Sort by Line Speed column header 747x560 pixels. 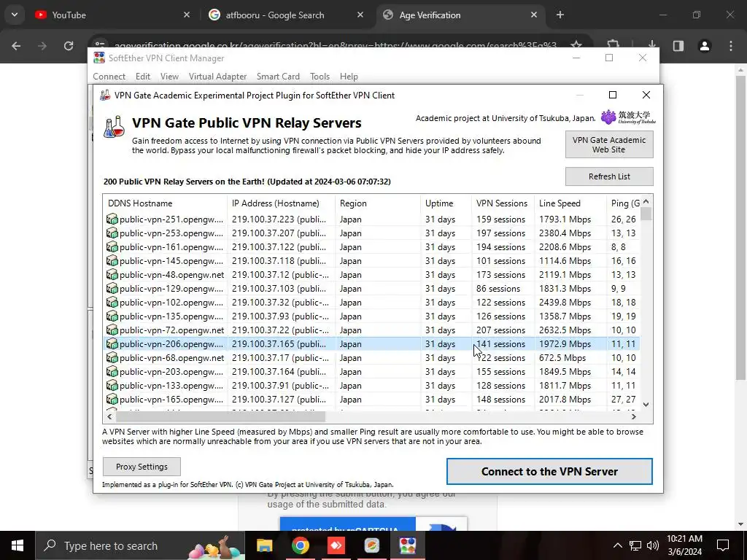(570, 203)
